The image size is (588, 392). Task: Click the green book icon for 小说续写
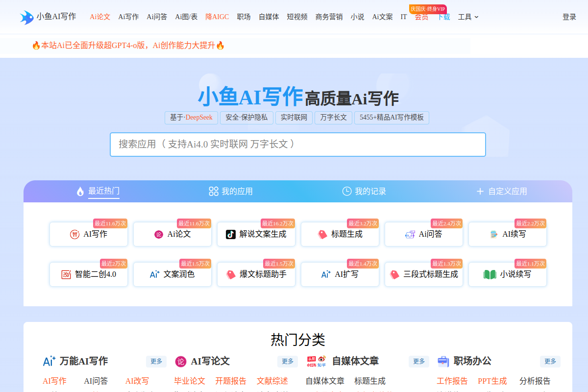tap(490, 274)
